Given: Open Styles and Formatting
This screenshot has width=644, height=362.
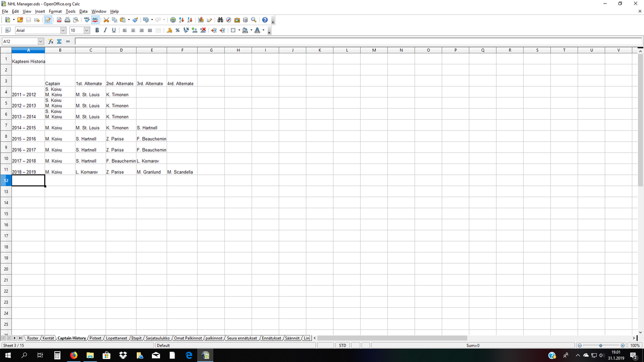Looking at the screenshot, I should pyautogui.click(x=8, y=30).
